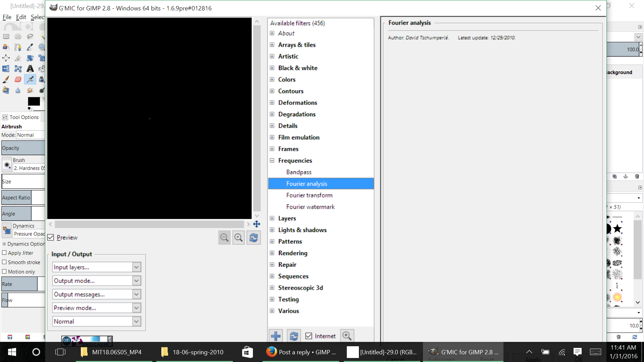Select the Paths pen tool

[x=18, y=47]
